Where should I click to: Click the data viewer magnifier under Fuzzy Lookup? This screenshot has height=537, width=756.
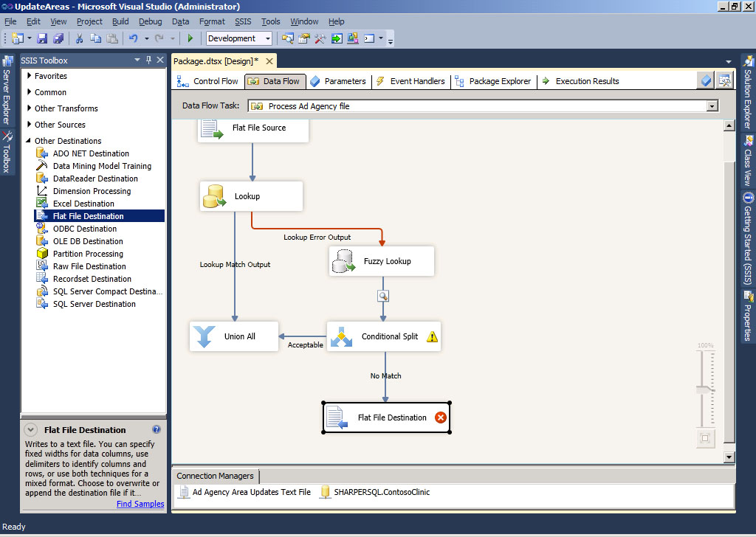(383, 297)
